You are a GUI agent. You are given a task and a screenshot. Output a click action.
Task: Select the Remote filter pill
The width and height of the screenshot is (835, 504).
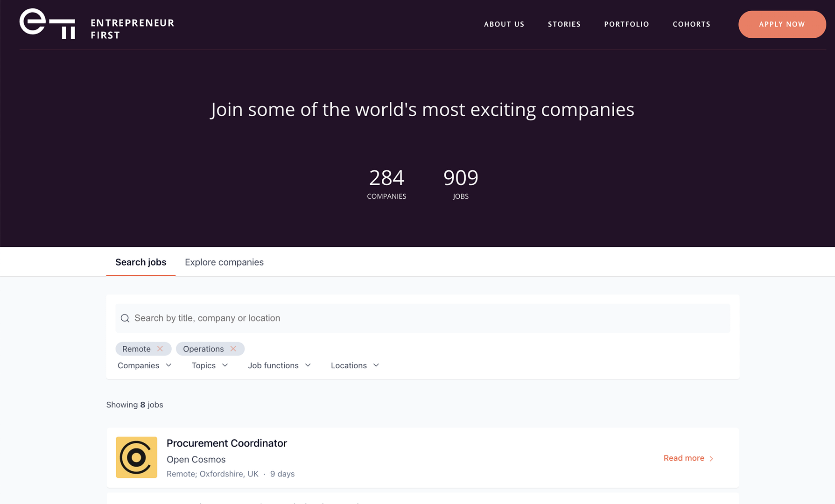coord(137,349)
